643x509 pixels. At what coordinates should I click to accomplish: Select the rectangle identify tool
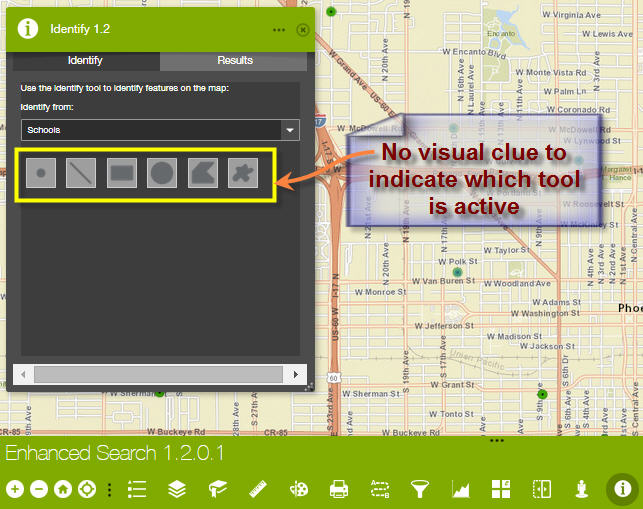click(x=122, y=173)
